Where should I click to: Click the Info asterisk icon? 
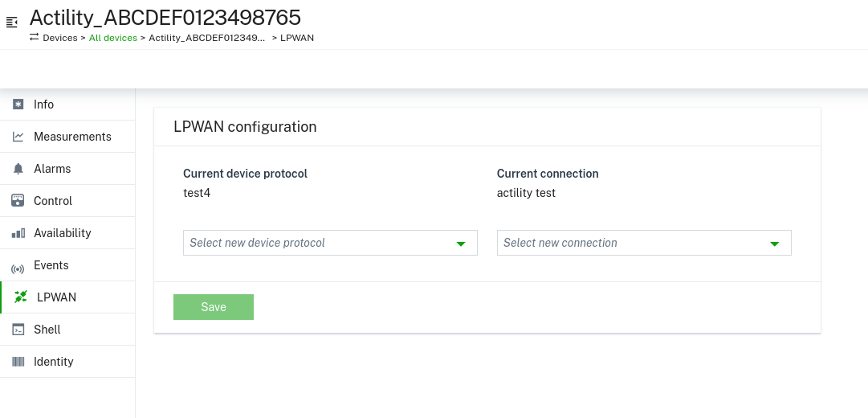coord(18,104)
